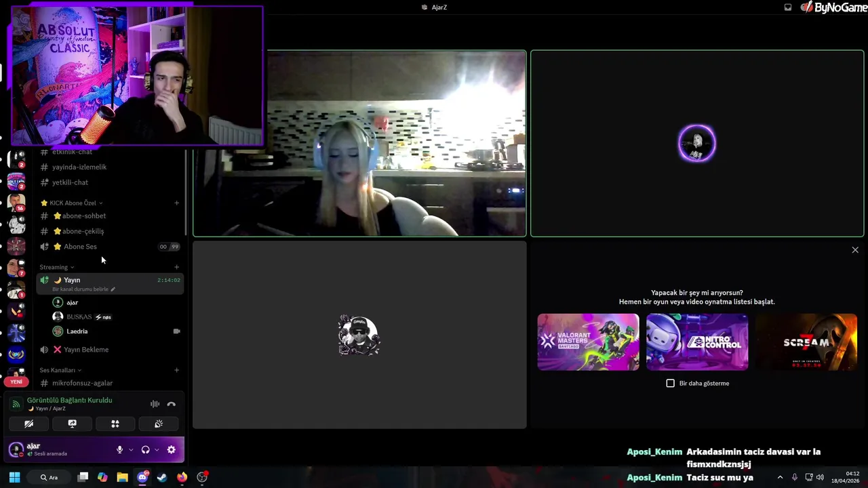Focus the sunglasses avatar video tile
The image size is (868, 488).
point(359,335)
